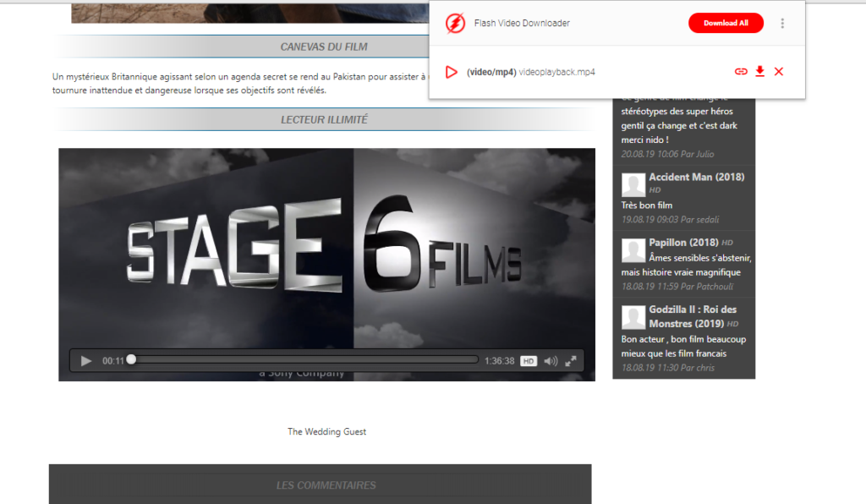Click the LECTEUR ILLIMITÉ heading
Viewport: 866px width, 504px height.
pyautogui.click(x=324, y=120)
